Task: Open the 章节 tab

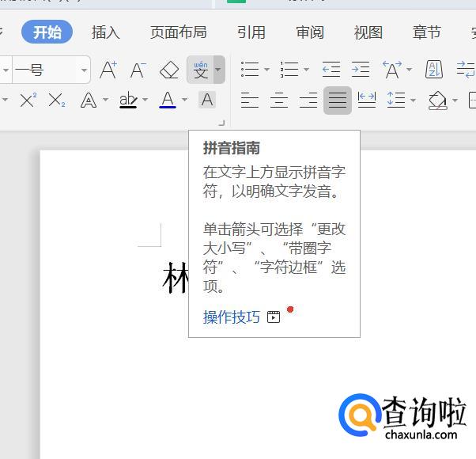Action: 426,32
